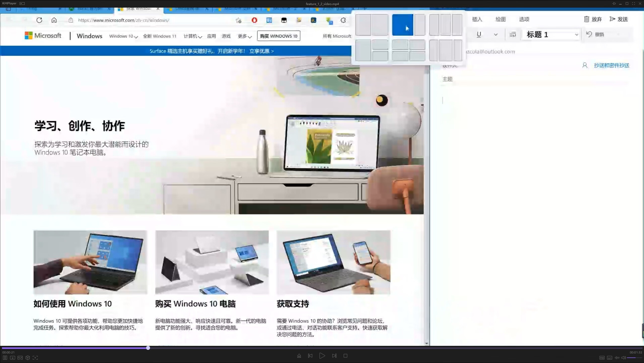Click the paragraph formatting icon in Mail
The width and height of the screenshot is (644, 363).
[x=513, y=35]
